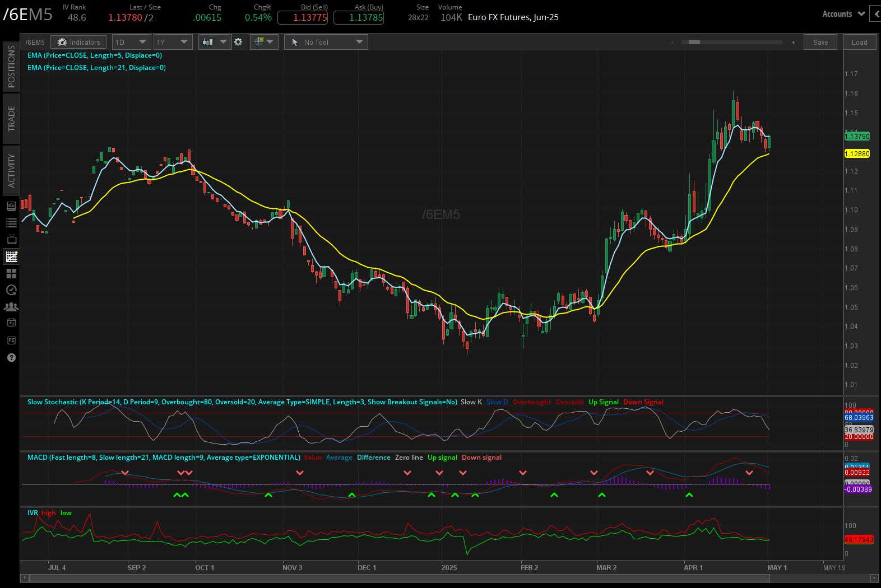This screenshot has height=588, width=881.
Task: Open the No Tool drawing dropdown
Action: click(x=326, y=42)
